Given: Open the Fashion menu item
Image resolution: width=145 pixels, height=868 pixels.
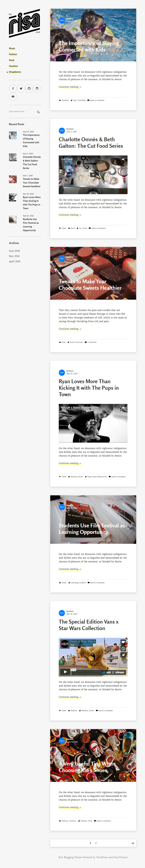Looking at the screenshot, I should pos(13,54).
